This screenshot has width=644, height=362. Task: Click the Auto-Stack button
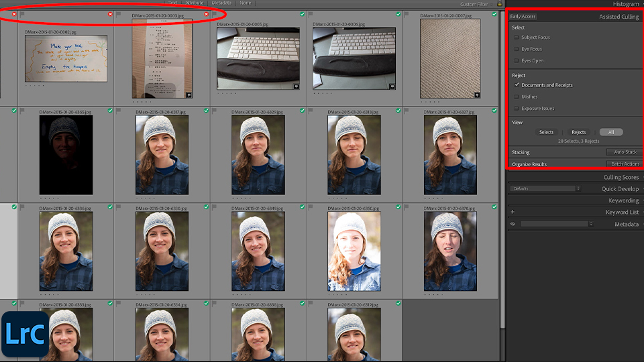tap(625, 152)
